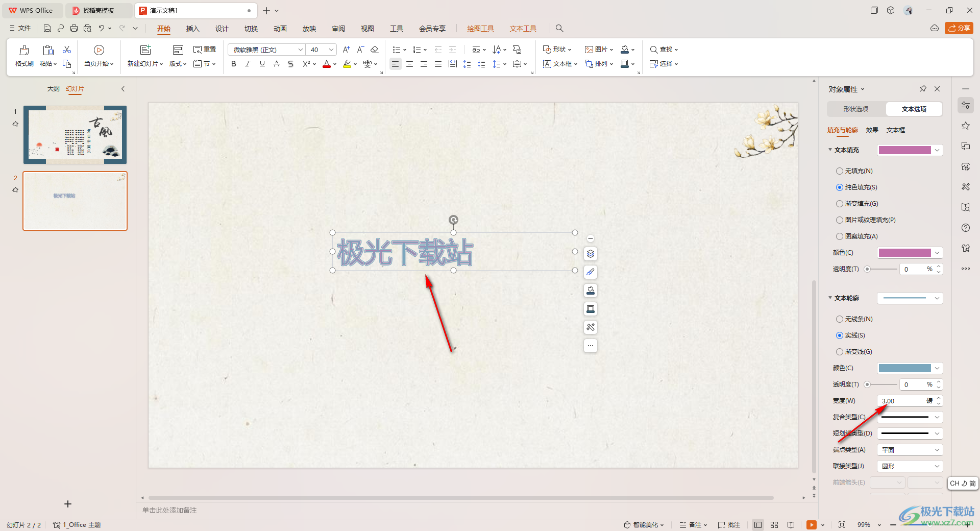Start slideshow from status bar play icon
Screen dimensions: 980x531
click(812, 525)
